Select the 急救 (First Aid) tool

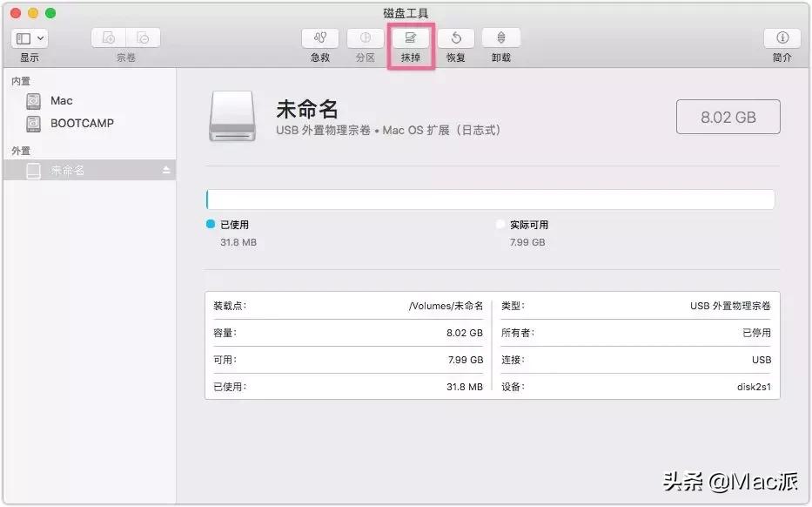[319, 38]
